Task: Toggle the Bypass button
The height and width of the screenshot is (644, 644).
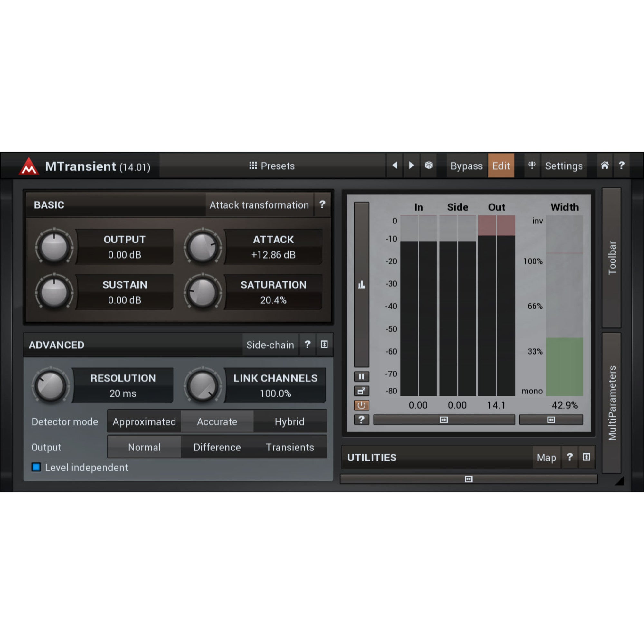Action: point(467,166)
